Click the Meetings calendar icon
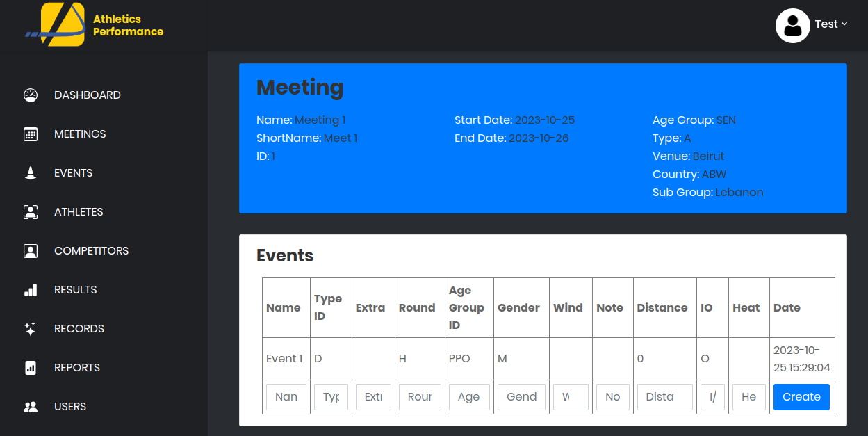This screenshot has height=436, width=868. [x=30, y=134]
